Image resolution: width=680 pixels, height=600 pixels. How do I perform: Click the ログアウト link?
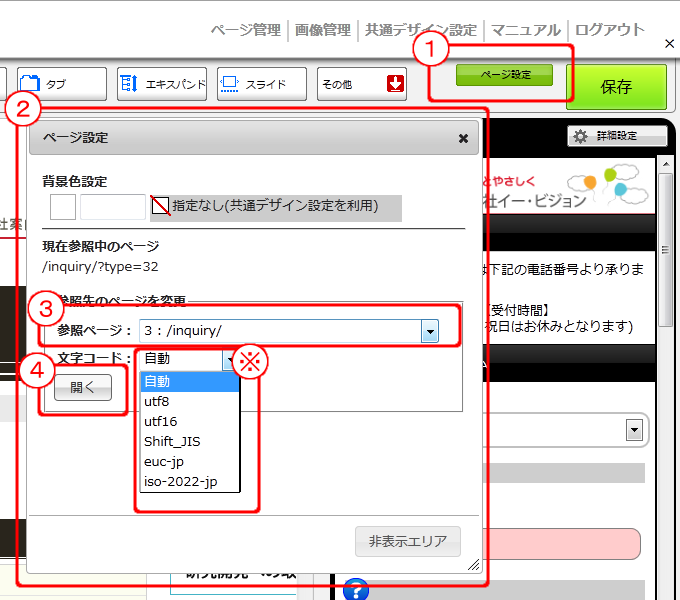610,30
